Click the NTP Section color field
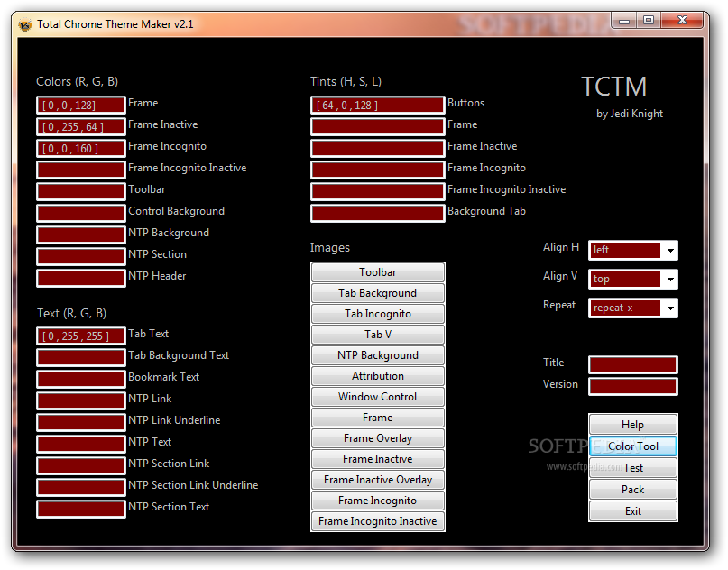728x570 pixels. click(x=81, y=256)
